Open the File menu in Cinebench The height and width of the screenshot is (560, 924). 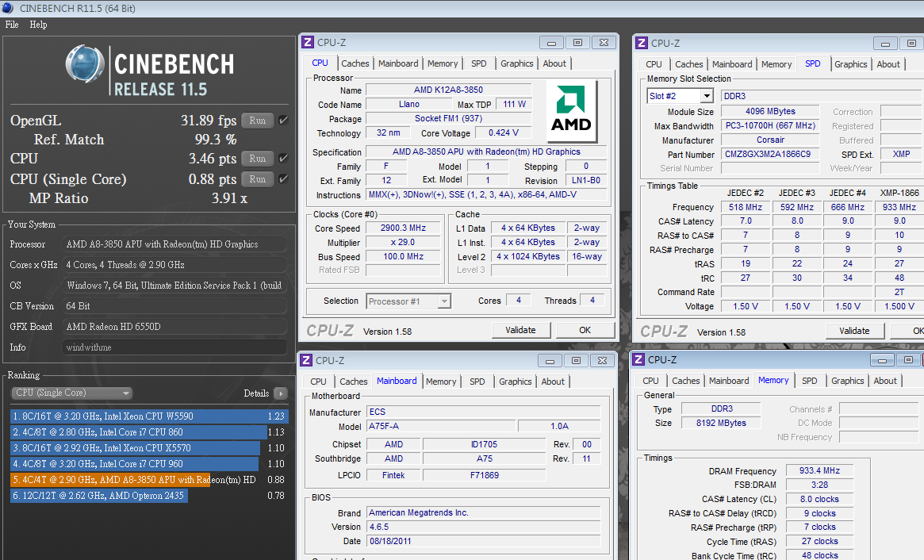click(12, 25)
